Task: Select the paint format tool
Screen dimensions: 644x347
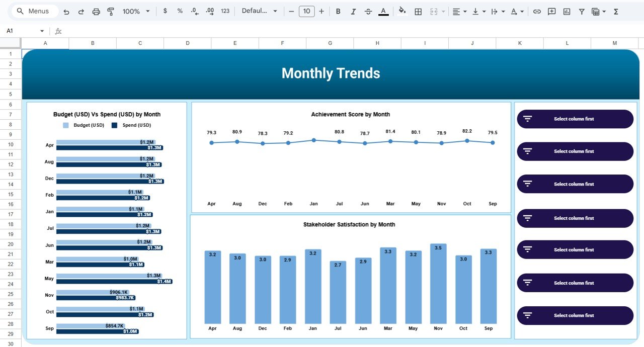Action: click(x=110, y=11)
